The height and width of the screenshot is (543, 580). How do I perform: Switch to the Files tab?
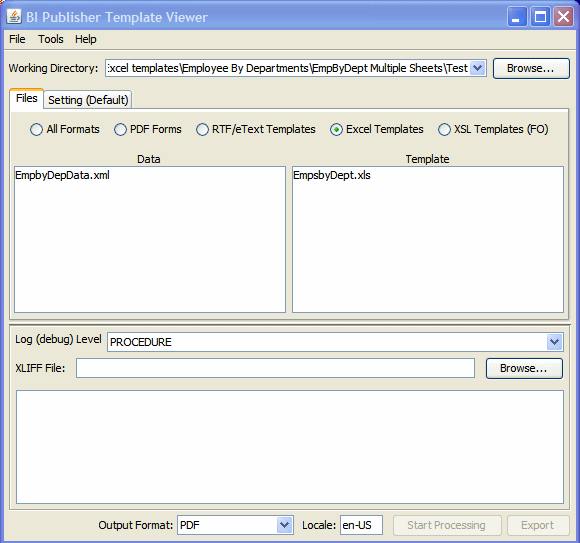(x=27, y=98)
